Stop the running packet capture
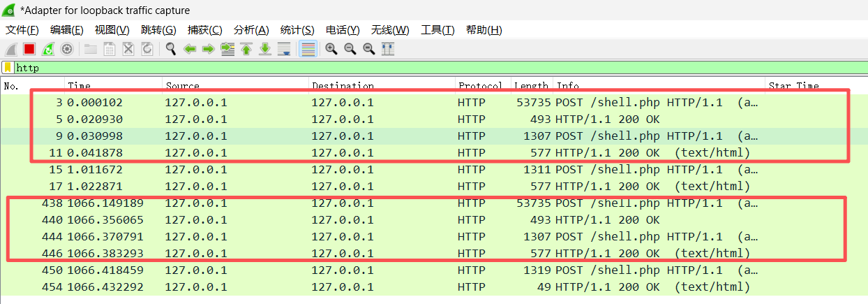 click(x=29, y=49)
